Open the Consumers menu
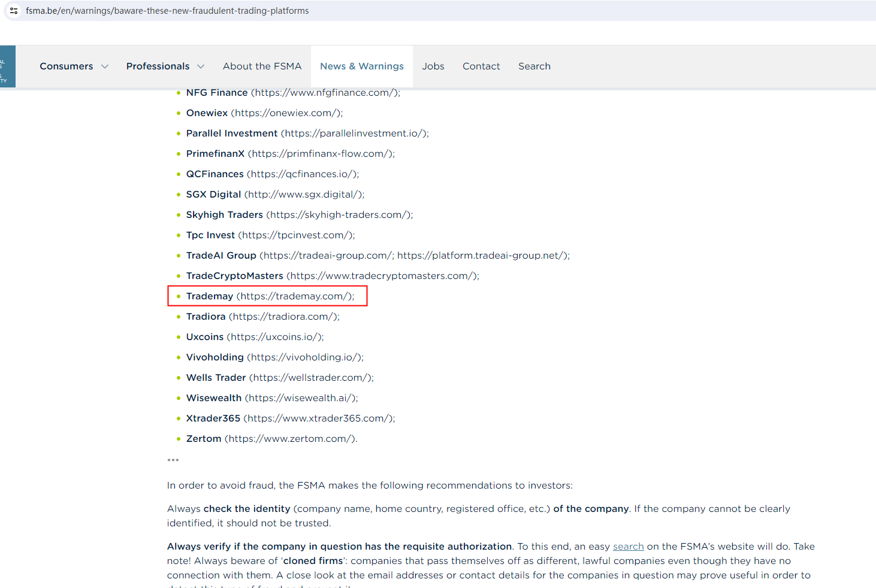This screenshot has height=588, width=876. click(x=67, y=66)
